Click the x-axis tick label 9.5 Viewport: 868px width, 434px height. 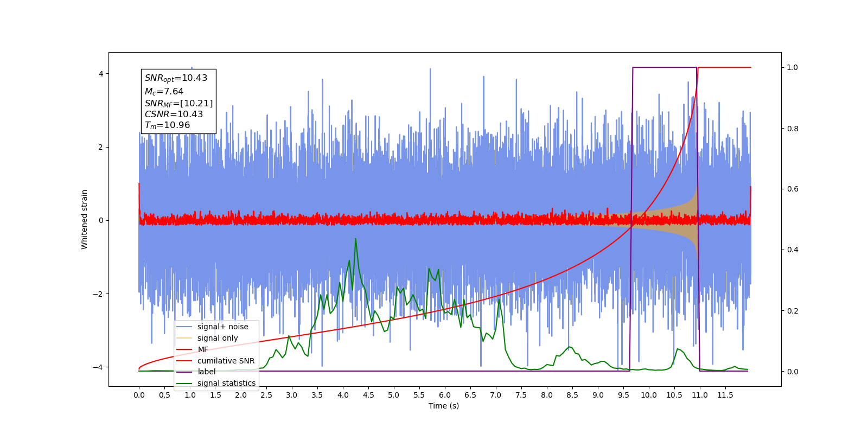point(623,395)
